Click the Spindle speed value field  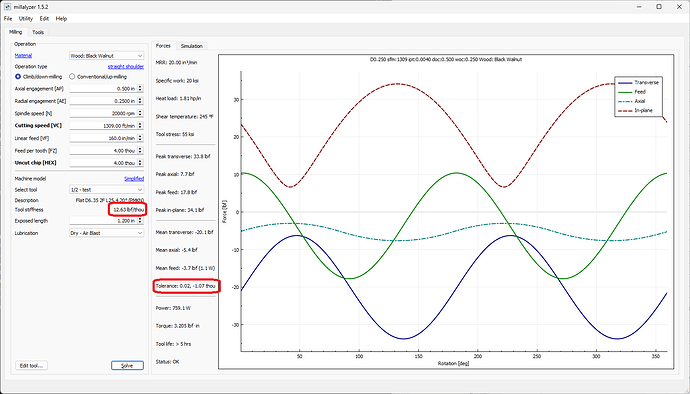tap(103, 113)
